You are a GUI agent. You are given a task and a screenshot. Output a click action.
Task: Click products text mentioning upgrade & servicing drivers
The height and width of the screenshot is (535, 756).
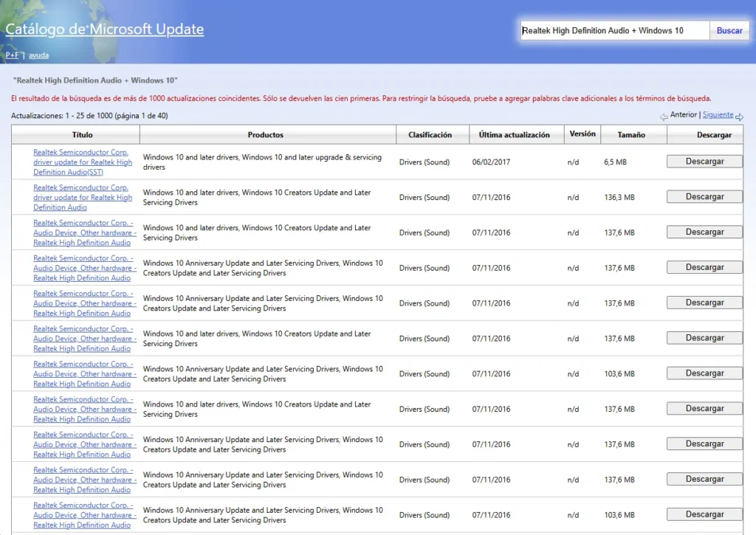tap(262, 162)
